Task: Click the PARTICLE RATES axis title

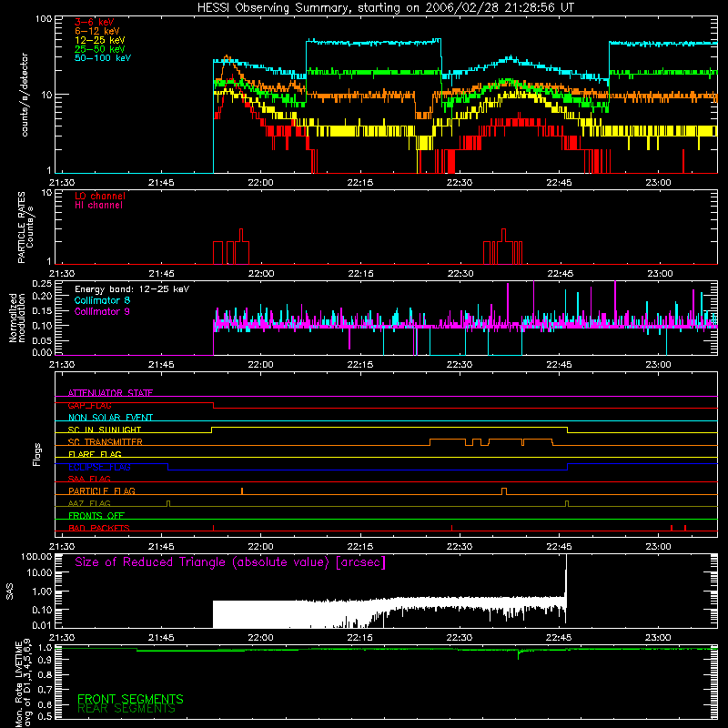Action: [25, 227]
